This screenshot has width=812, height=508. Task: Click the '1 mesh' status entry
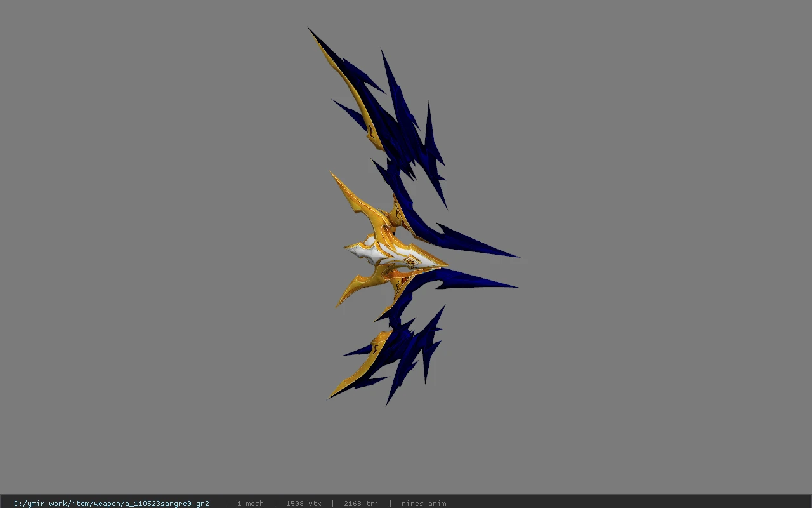tap(250, 504)
